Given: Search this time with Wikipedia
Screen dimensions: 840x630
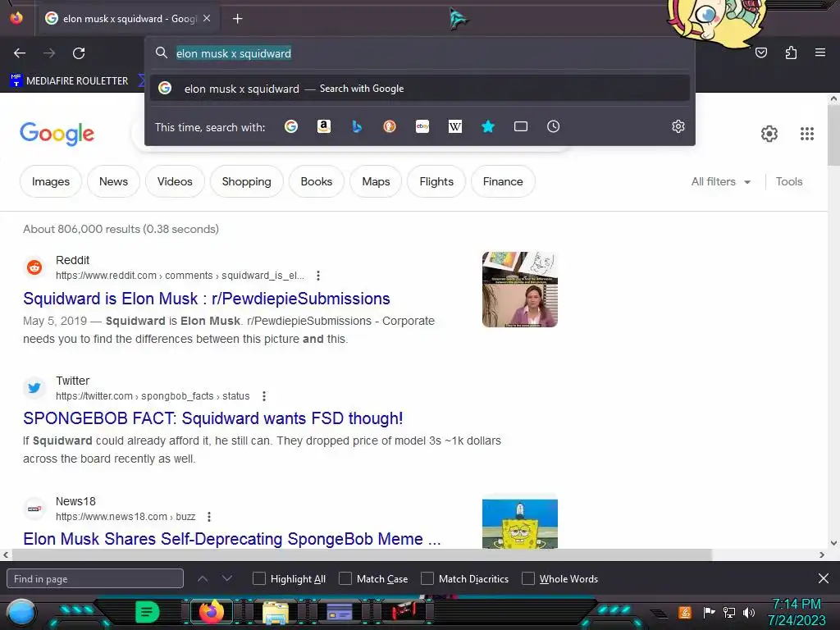Looking at the screenshot, I should (454, 126).
